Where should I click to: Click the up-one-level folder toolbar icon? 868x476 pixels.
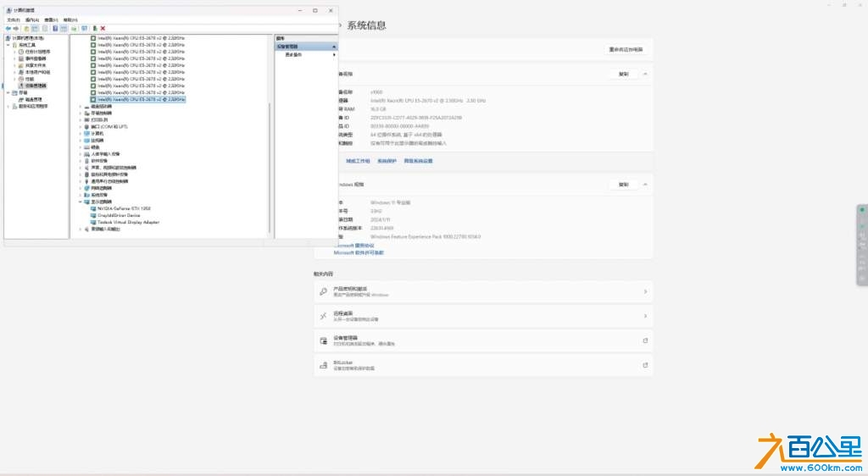(x=26, y=28)
